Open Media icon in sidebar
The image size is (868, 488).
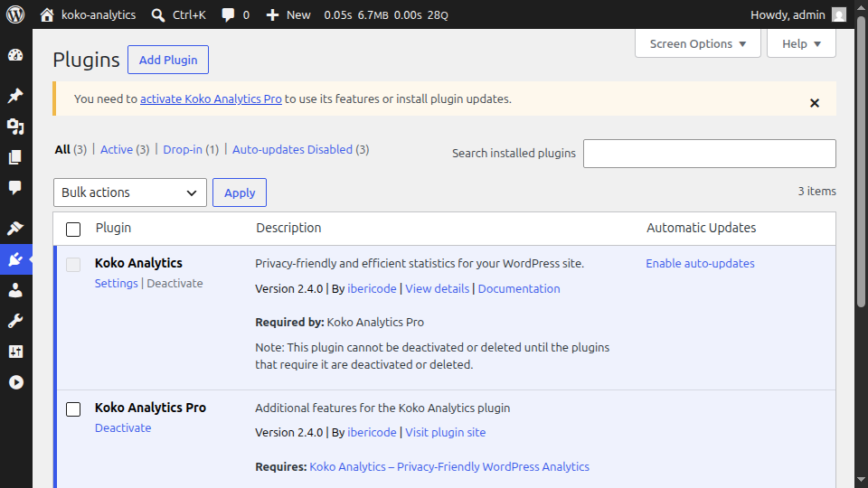point(15,127)
